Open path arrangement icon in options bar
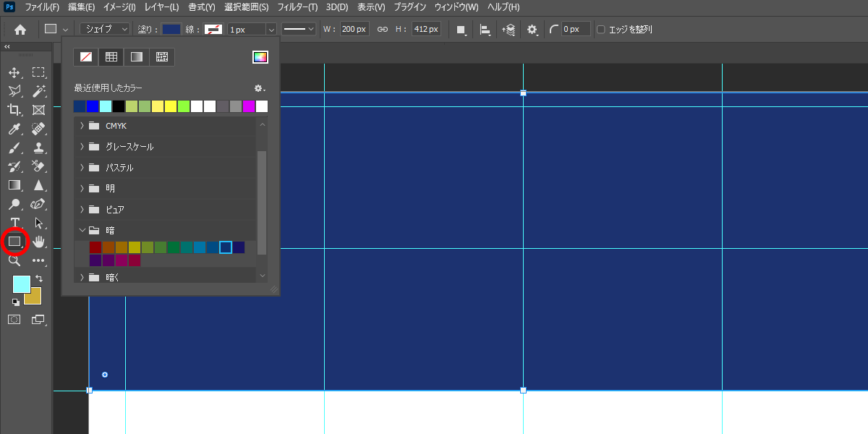The image size is (868, 434). tap(509, 30)
